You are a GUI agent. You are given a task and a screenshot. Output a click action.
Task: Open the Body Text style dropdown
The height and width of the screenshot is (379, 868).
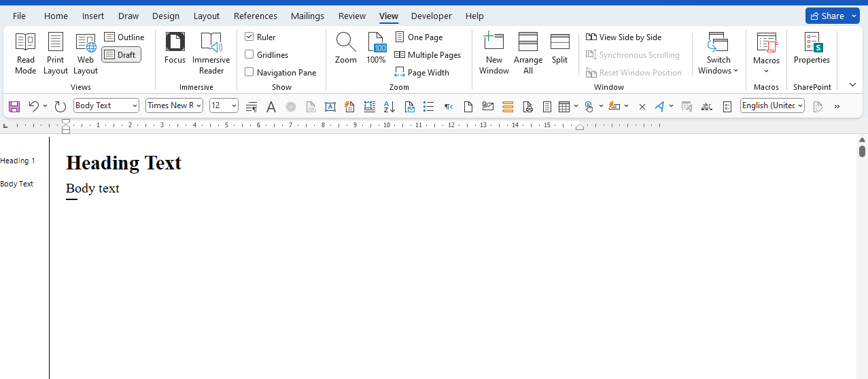coord(135,105)
